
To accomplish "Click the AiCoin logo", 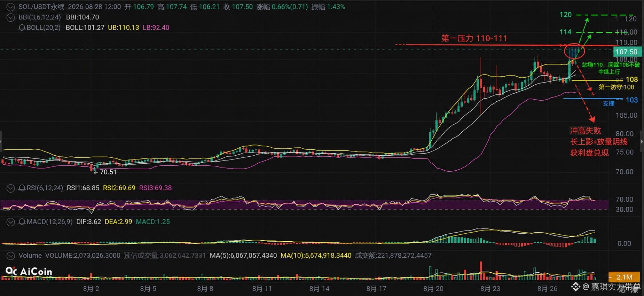I will (x=29, y=271).
